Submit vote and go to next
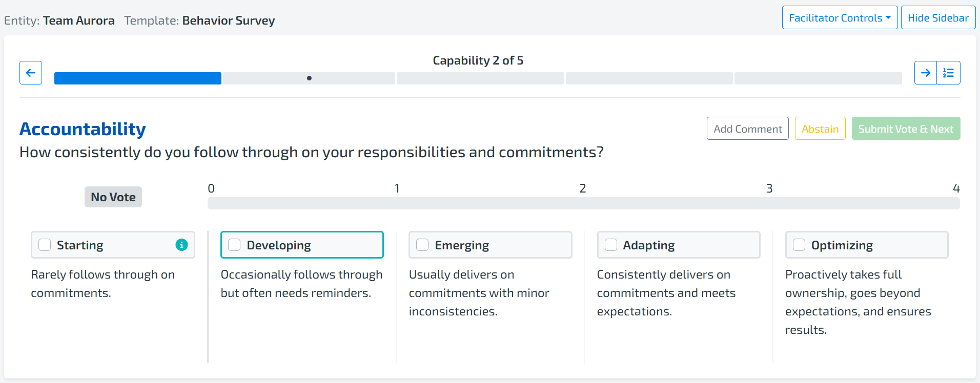Viewport: 980px width, 383px height. click(906, 129)
